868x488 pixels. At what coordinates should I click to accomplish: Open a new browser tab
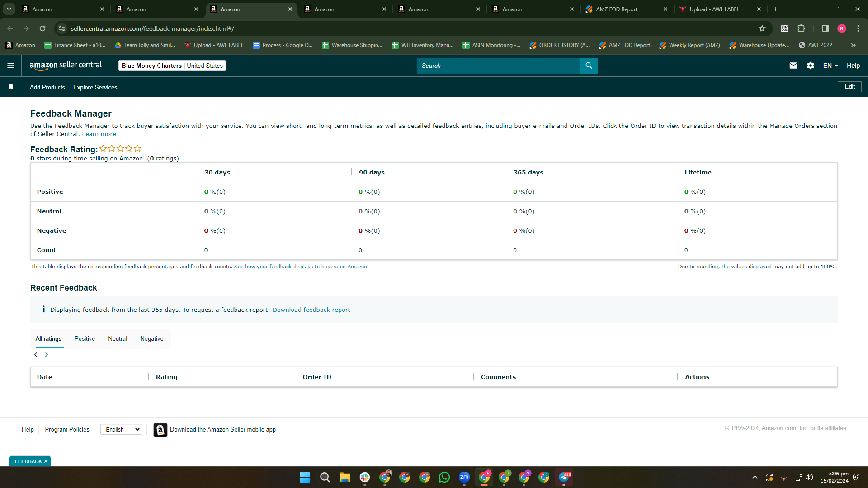[775, 9]
